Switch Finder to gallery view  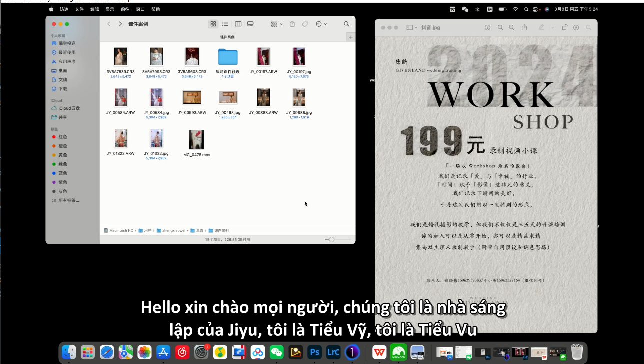(x=250, y=24)
